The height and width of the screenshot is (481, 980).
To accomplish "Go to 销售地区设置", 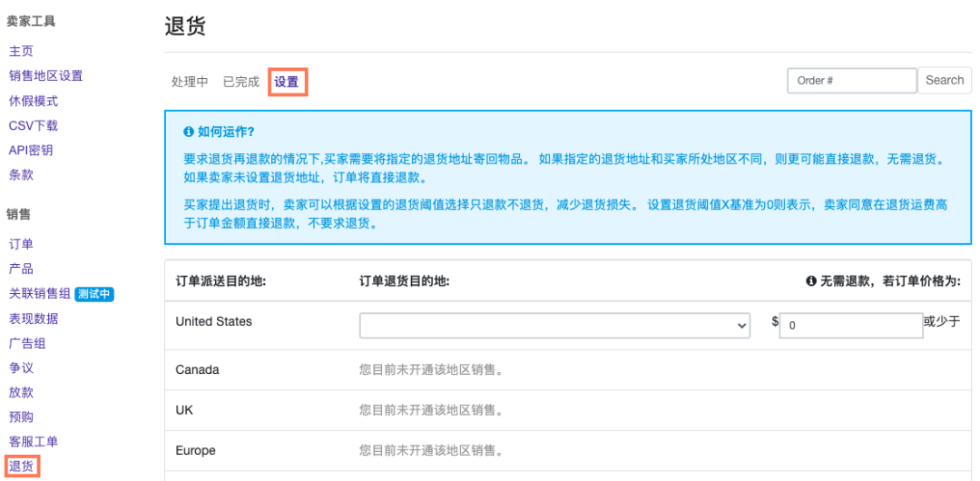I will (x=45, y=75).
